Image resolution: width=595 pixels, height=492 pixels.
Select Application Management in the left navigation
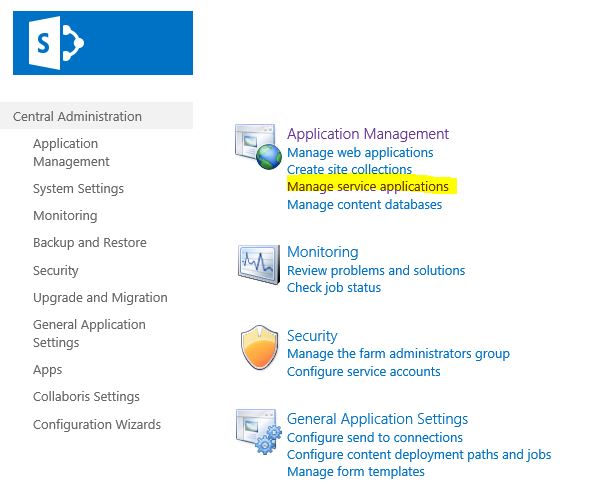click(71, 152)
